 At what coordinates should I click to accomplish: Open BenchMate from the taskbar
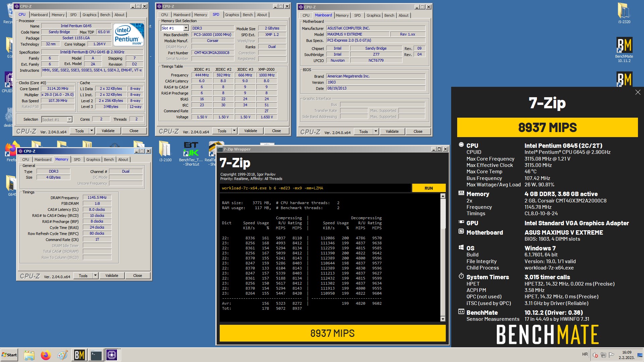79,355
